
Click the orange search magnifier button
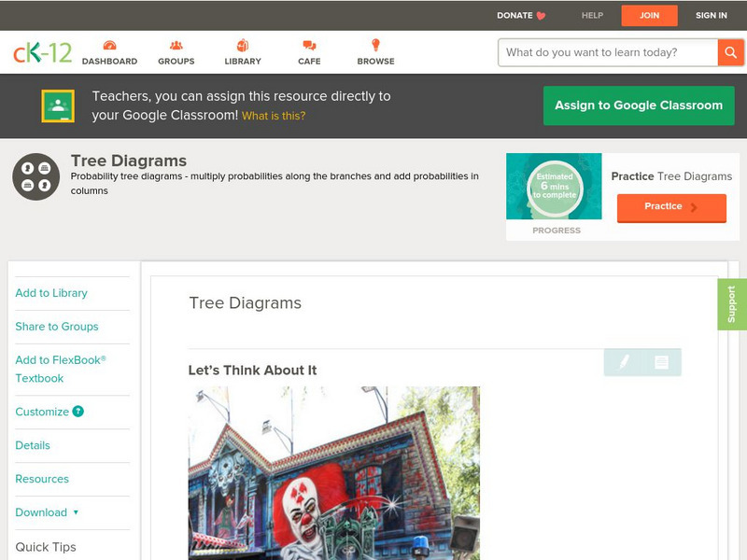(730, 52)
